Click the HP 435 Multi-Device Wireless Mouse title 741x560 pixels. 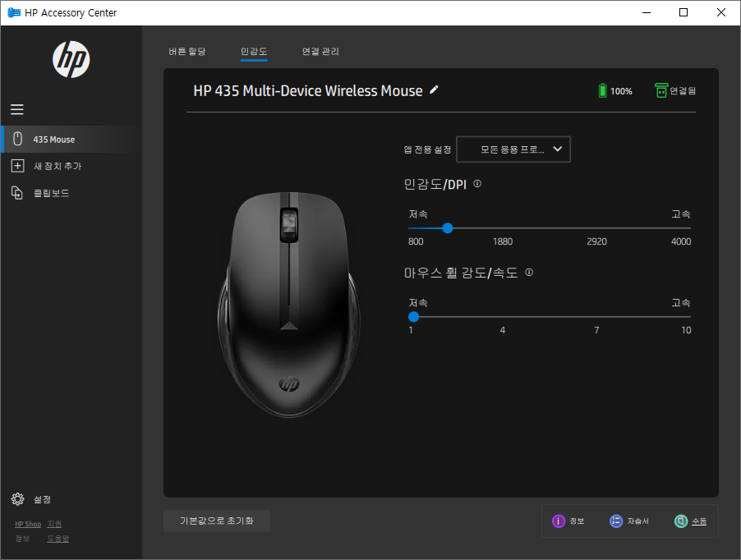tap(307, 90)
